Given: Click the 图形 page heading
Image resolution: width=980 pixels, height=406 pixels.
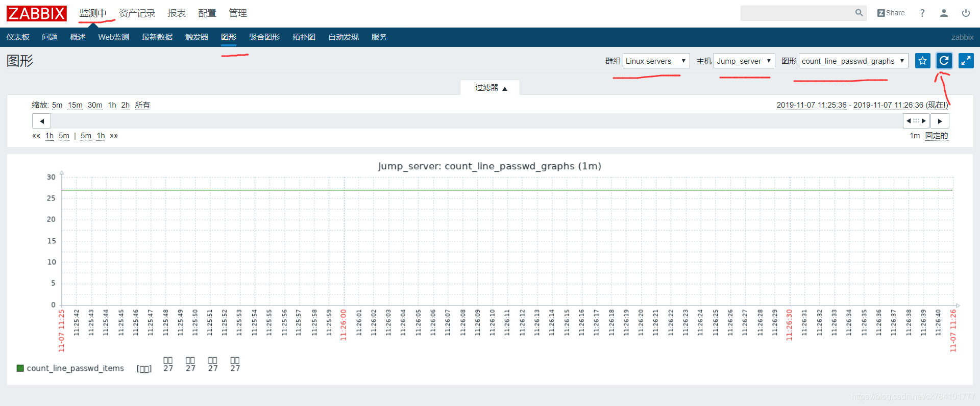Looking at the screenshot, I should click(x=20, y=61).
